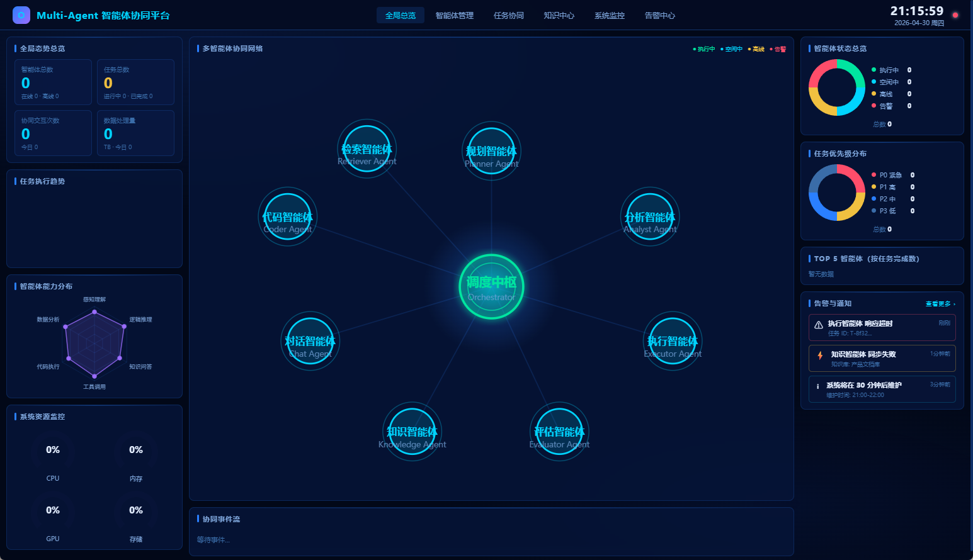Open the 执行智能体 响应超时 alert card
This screenshot has width=973, height=560.
coord(882,328)
